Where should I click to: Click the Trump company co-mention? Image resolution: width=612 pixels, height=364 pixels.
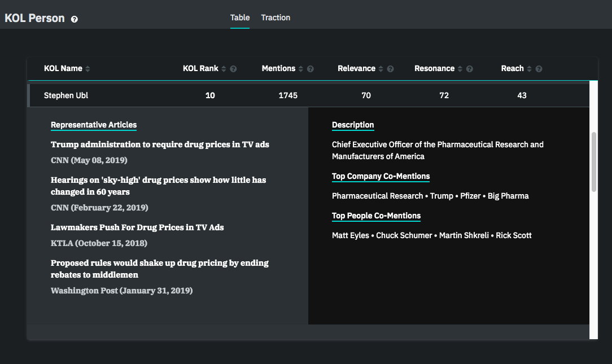coord(441,196)
